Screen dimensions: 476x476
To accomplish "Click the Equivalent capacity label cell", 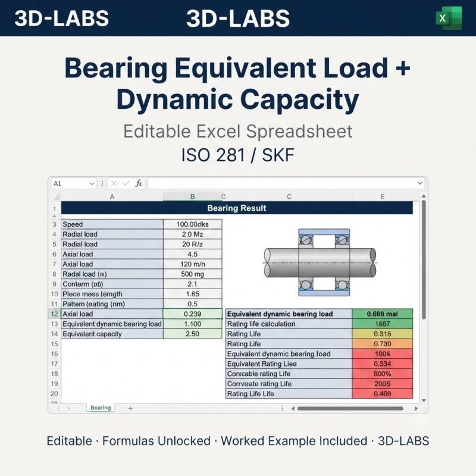I will pyautogui.click(x=112, y=334).
